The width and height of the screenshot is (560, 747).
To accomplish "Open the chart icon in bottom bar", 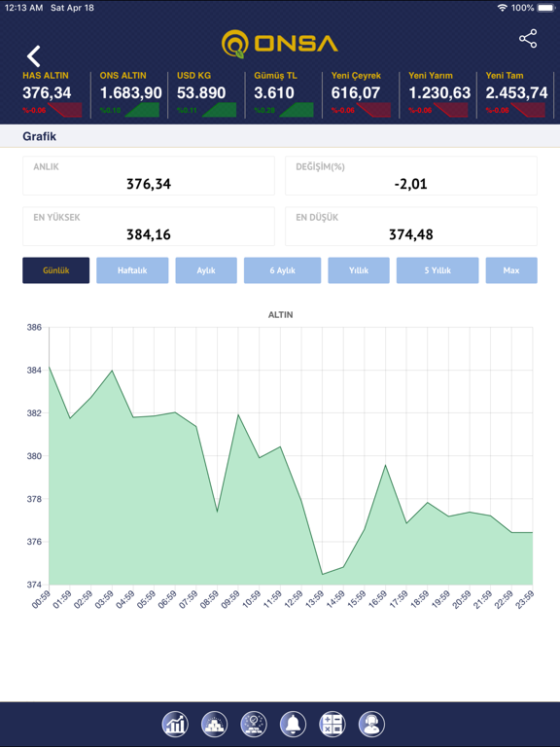I will click(175, 724).
